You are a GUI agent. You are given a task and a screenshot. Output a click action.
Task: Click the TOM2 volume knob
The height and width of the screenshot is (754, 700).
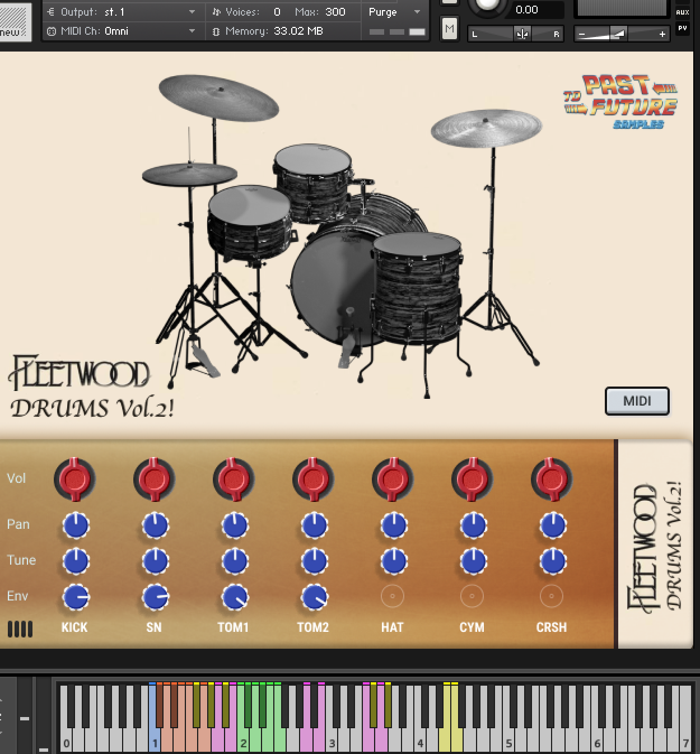(313, 480)
